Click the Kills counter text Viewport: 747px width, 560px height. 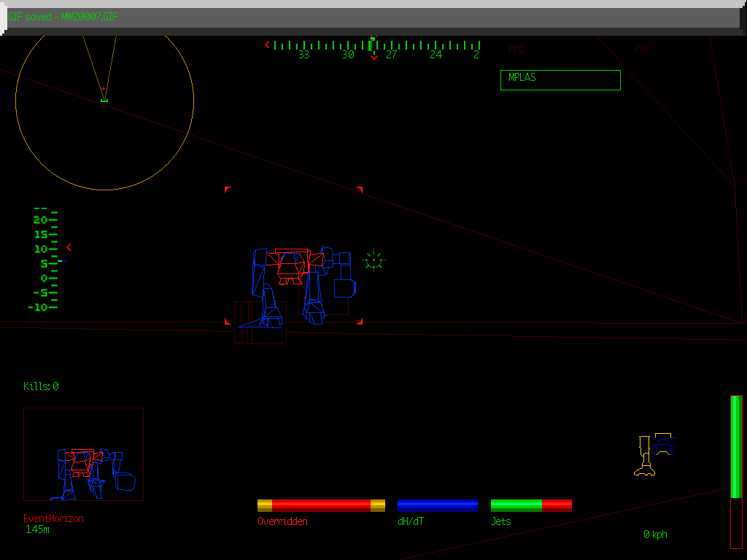click(41, 386)
